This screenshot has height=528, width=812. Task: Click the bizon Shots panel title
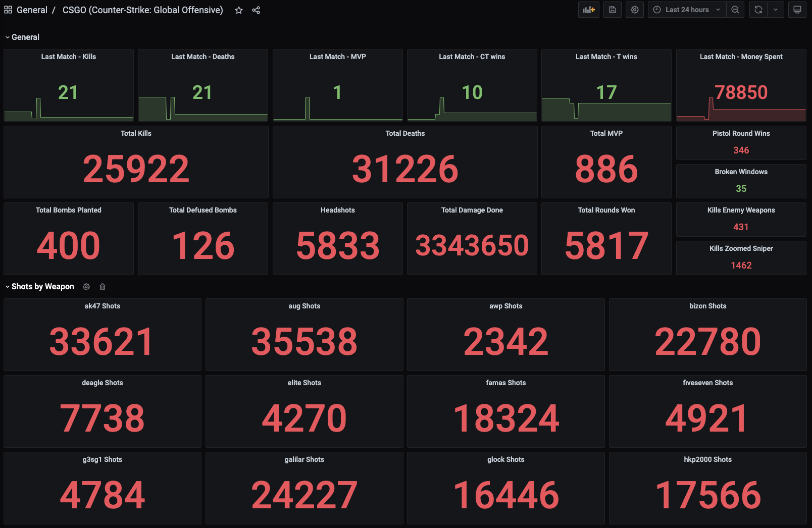click(x=708, y=306)
